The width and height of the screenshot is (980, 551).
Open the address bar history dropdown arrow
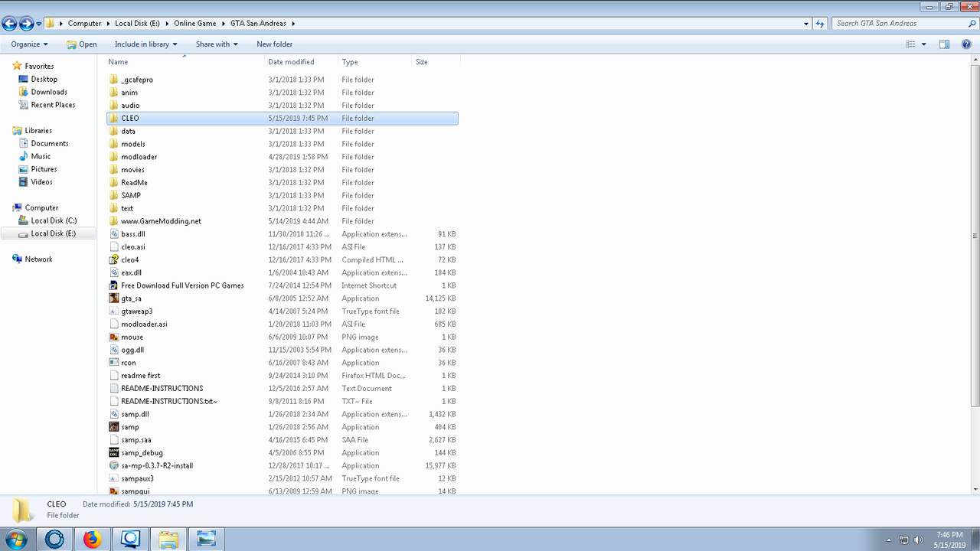click(806, 24)
